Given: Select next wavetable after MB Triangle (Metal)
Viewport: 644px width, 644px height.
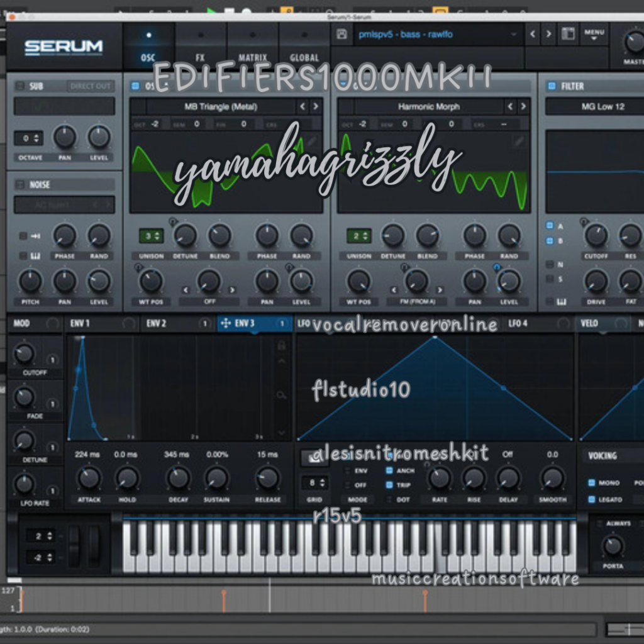Looking at the screenshot, I should pyautogui.click(x=316, y=106).
